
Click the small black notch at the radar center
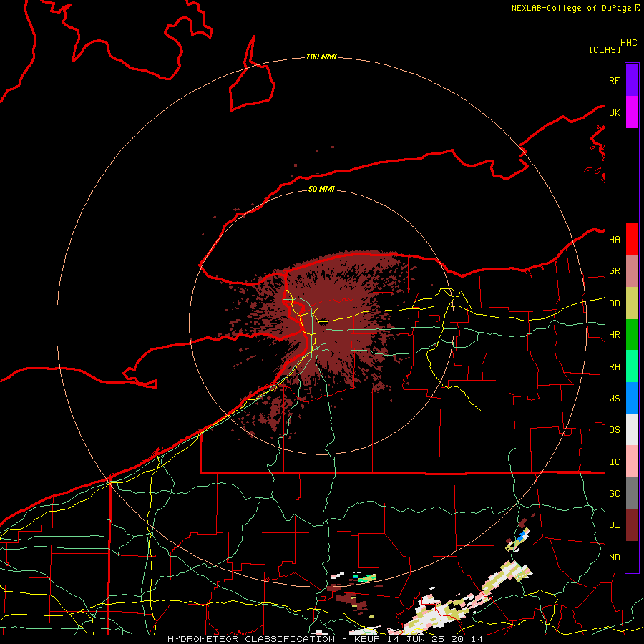coord(323,322)
